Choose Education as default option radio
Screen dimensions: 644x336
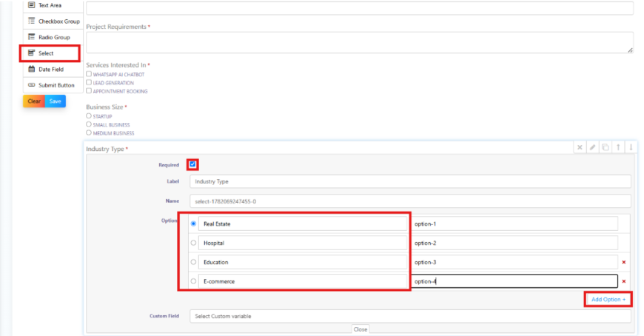coord(193,262)
